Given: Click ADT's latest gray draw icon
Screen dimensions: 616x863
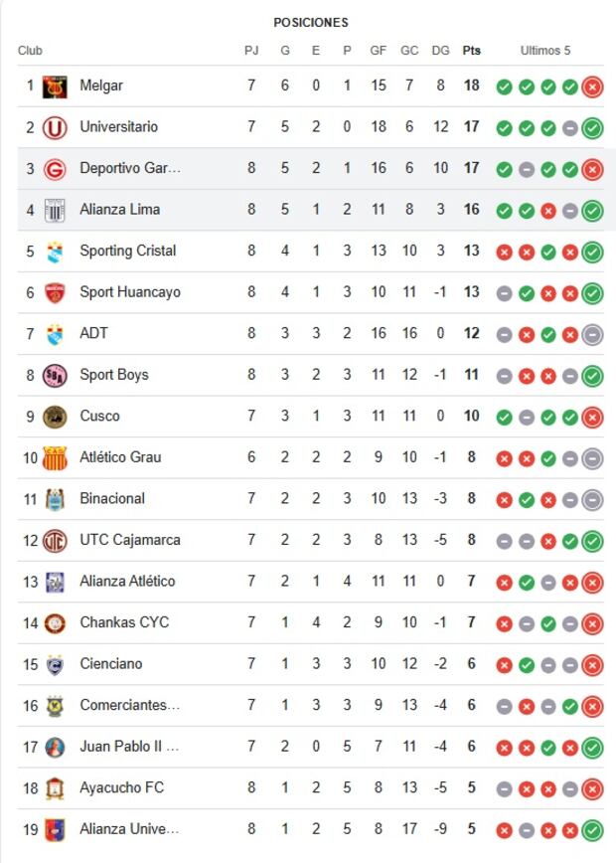Looking at the screenshot, I should pos(592,334).
